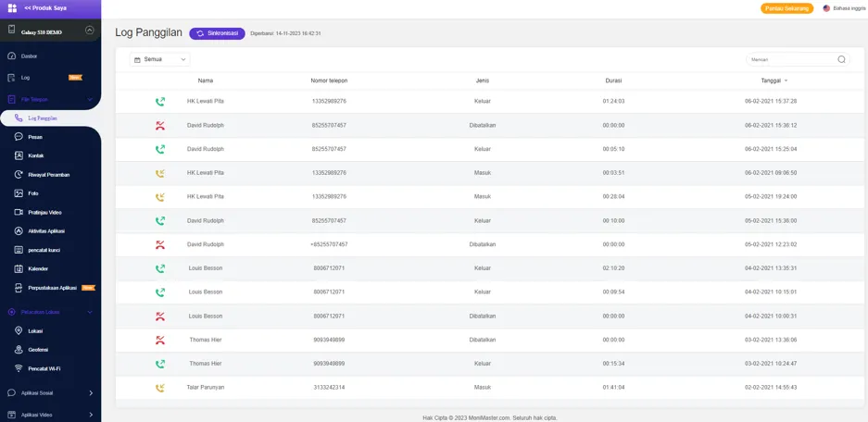This screenshot has width=868, height=422.
Task: Click the Riwayat Peramban history icon
Action: (19, 174)
